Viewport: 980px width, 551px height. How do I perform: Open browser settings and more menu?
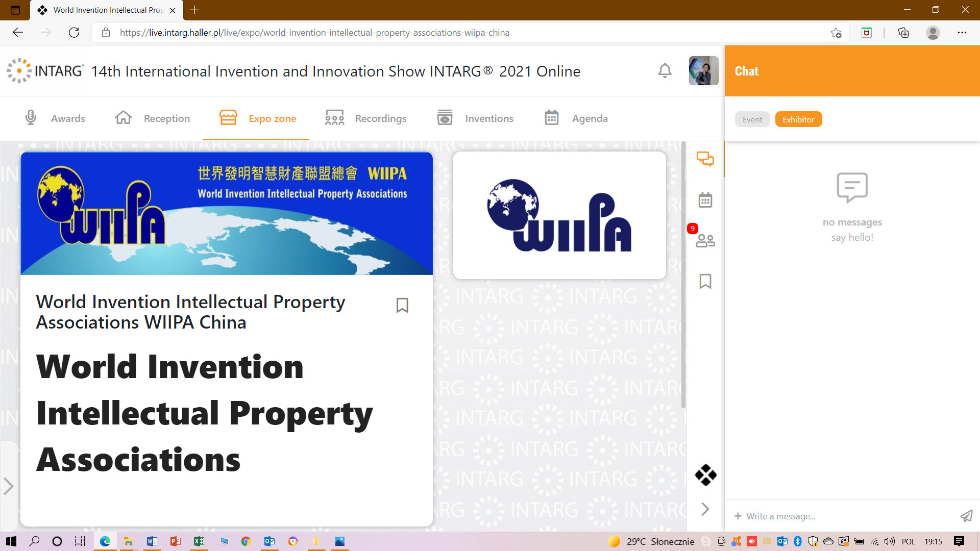click(x=962, y=33)
